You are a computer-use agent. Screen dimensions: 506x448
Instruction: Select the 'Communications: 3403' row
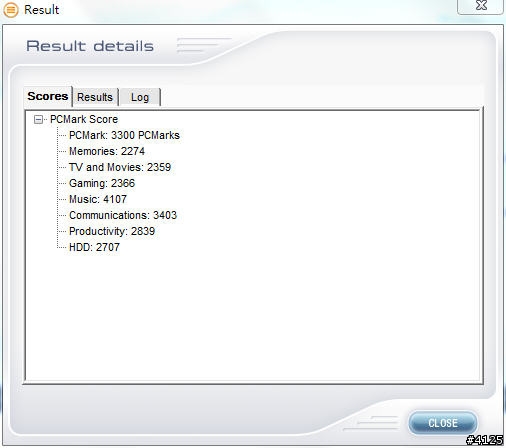coord(123,215)
